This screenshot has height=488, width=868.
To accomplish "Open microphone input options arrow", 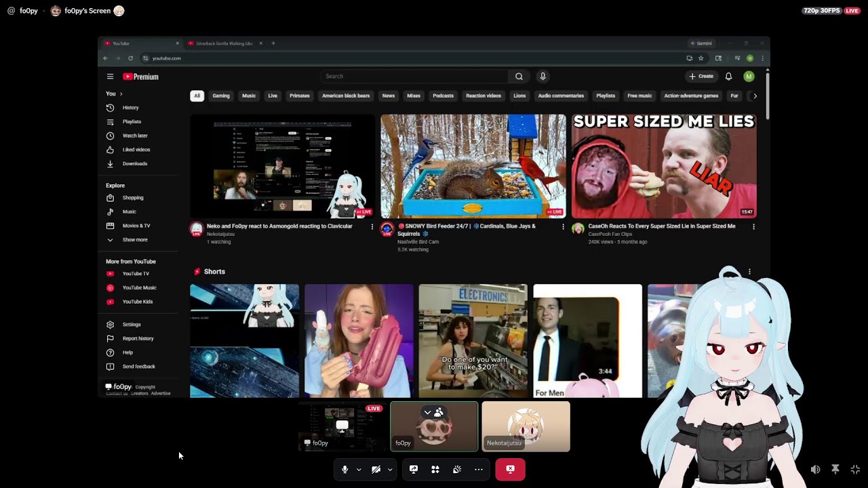I will coord(359,469).
